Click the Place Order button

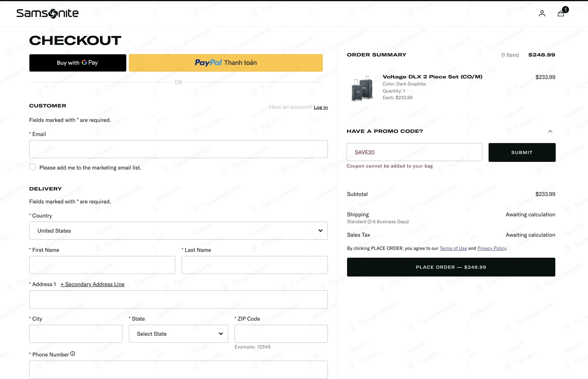(451, 267)
